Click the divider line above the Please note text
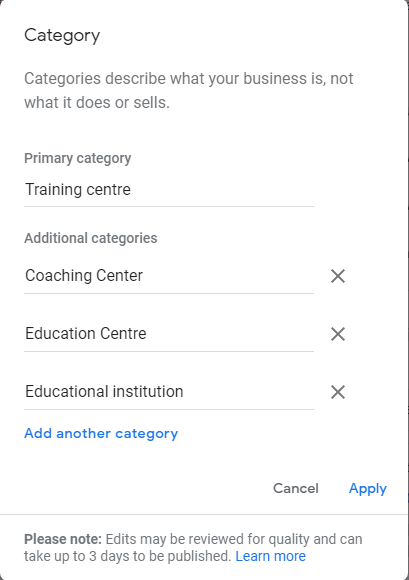Screen dimensions: 409x580 coord(204,514)
